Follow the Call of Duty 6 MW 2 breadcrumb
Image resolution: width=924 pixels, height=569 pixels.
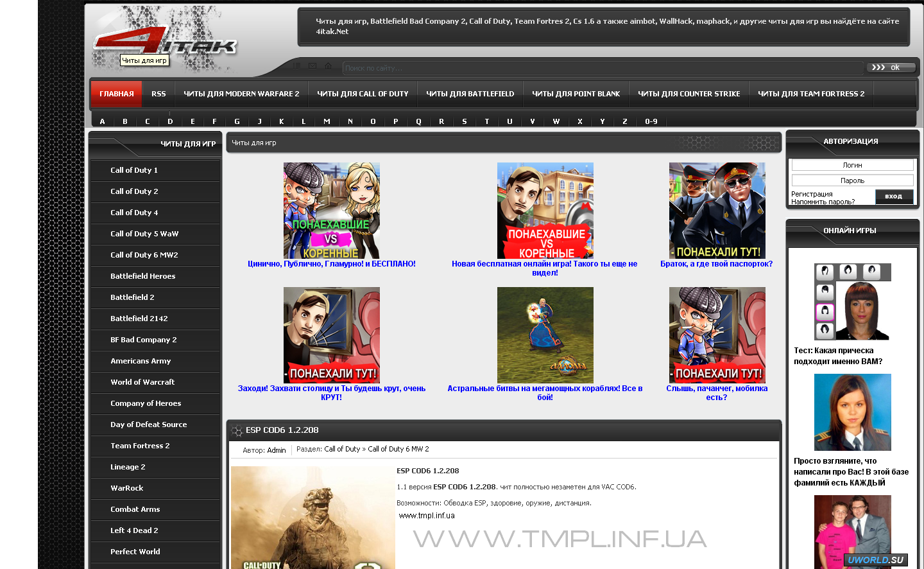tap(398, 449)
